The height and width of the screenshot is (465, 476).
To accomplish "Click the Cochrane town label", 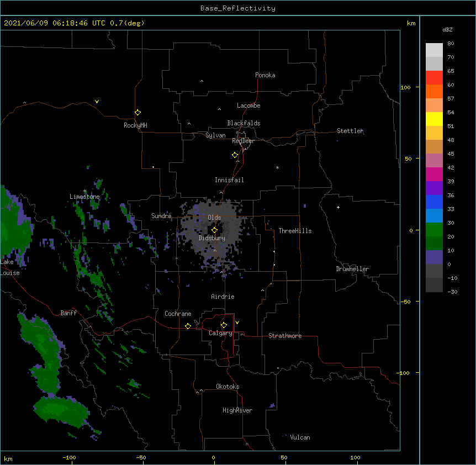I will click(178, 314).
